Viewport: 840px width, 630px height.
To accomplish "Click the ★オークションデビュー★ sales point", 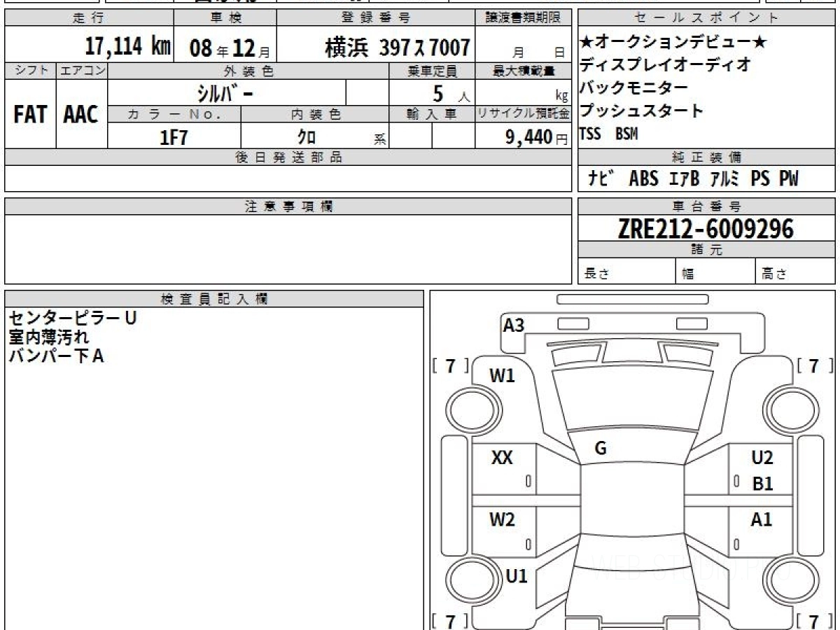I will (x=673, y=42).
